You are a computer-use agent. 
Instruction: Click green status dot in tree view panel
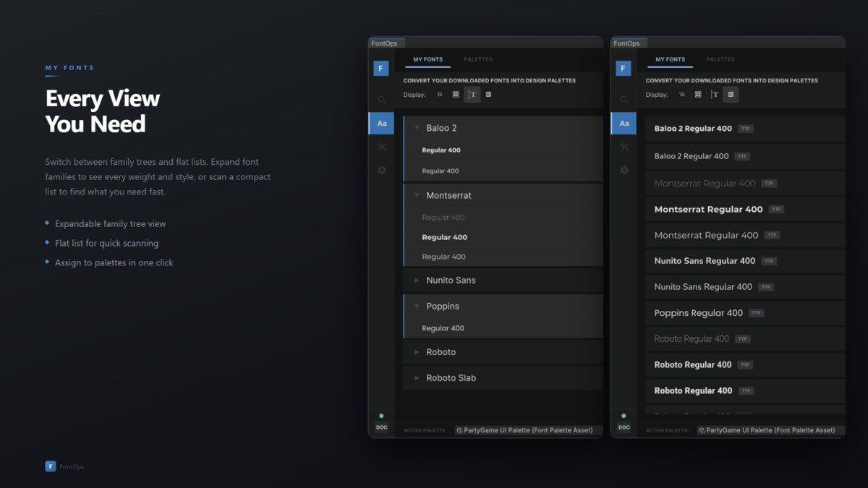381,416
